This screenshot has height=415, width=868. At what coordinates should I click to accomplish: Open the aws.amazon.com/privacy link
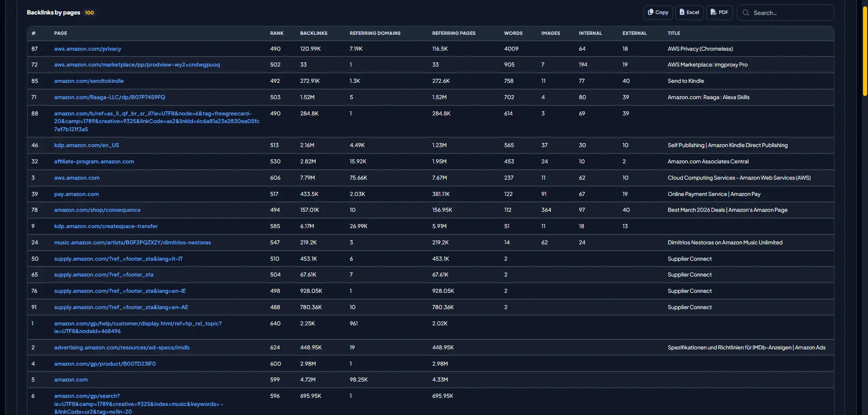tap(88, 49)
